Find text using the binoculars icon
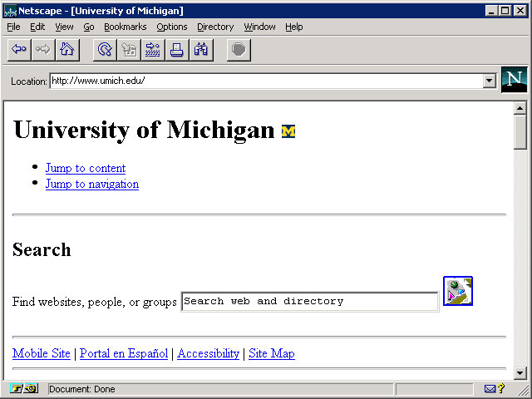The width and height of the screenshot is (532, 399). tap(201, 50)
